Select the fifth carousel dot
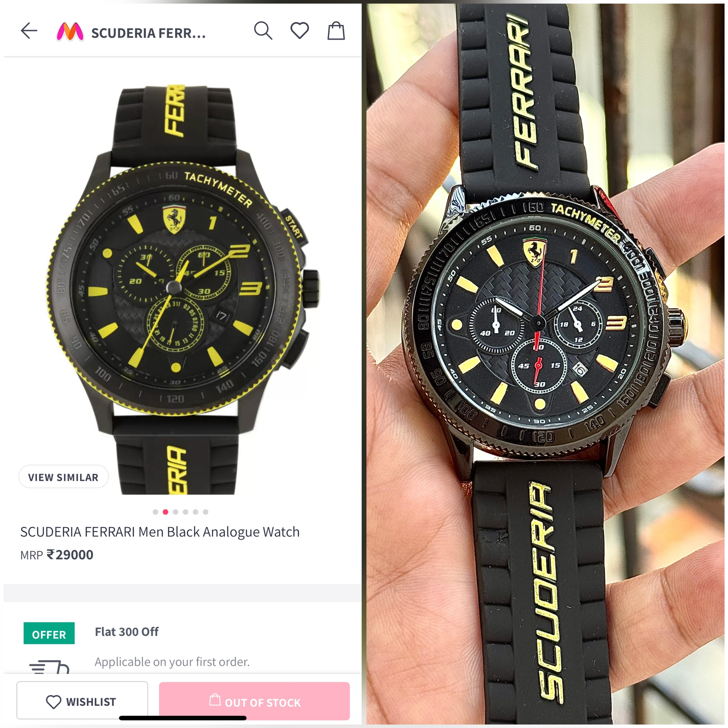 click(196, 512)
